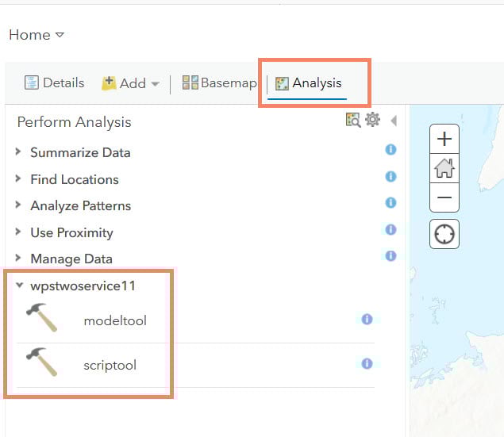Expand the Use Proximity category
The width and height of the screenshot is (504, 437).
click(x=18, y=231)
